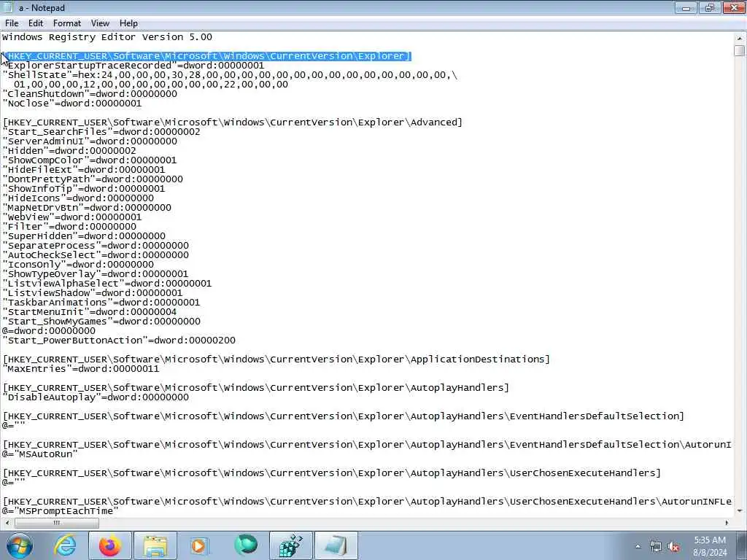Switch to Registry Editor taskbar icon
Image resolution: width=747 pixels, height=560 pixels.
pyautogui.click(x=290, y=545)
